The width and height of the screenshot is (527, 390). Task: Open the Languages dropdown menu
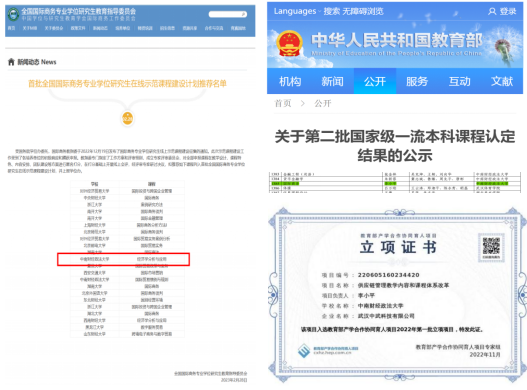tap(297, 11)
